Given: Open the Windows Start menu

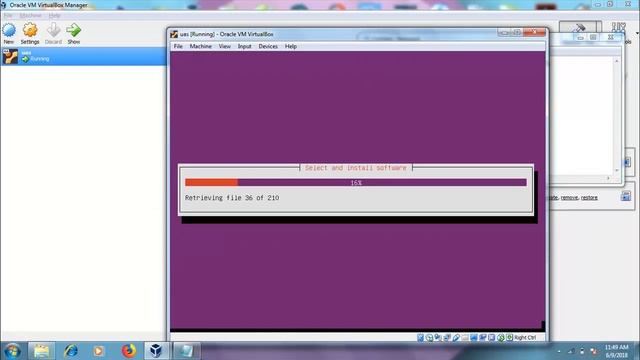Looking at the screenshot, I should click(x=12, y=351).
